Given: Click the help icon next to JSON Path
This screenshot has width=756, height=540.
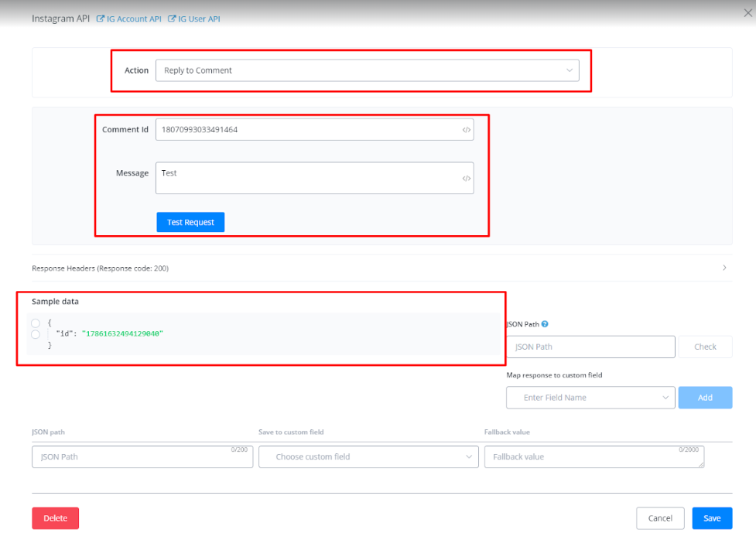Looking at the screenshot, I should click(x=545, y=325).
